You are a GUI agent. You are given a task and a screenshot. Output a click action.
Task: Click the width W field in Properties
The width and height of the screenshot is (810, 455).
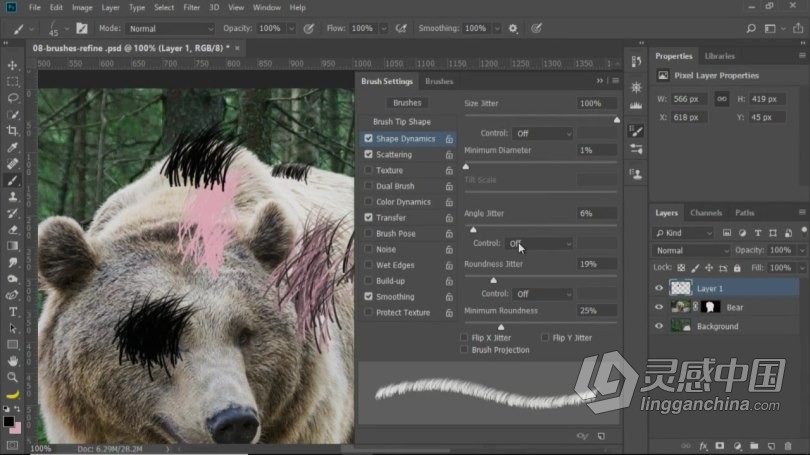(x=690, y=99)
